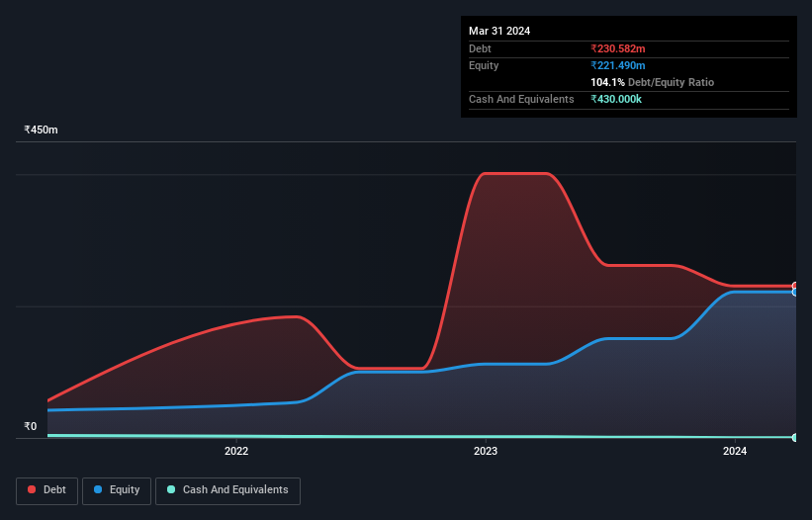Select the teal Cash end marker on the chart

click(x=795, y=438)
